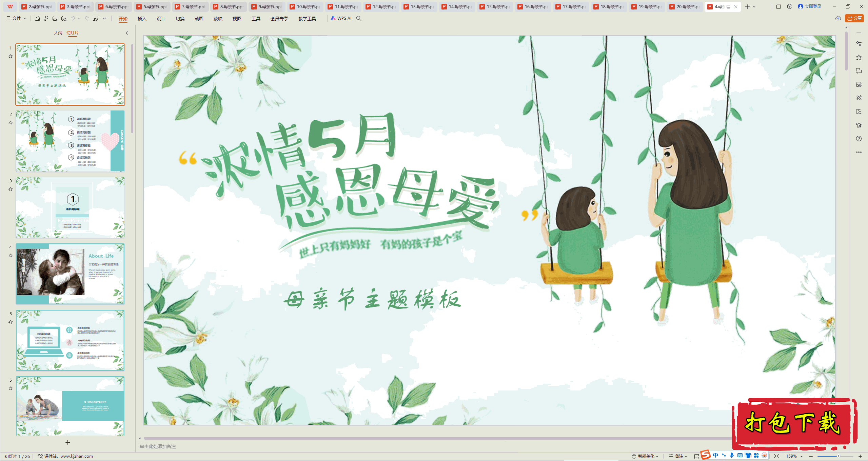Open the object properties sliders icon

point(859,44)
